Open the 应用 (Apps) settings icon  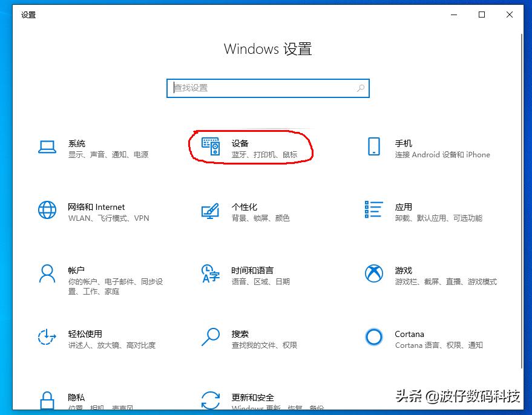click(374, 210)
